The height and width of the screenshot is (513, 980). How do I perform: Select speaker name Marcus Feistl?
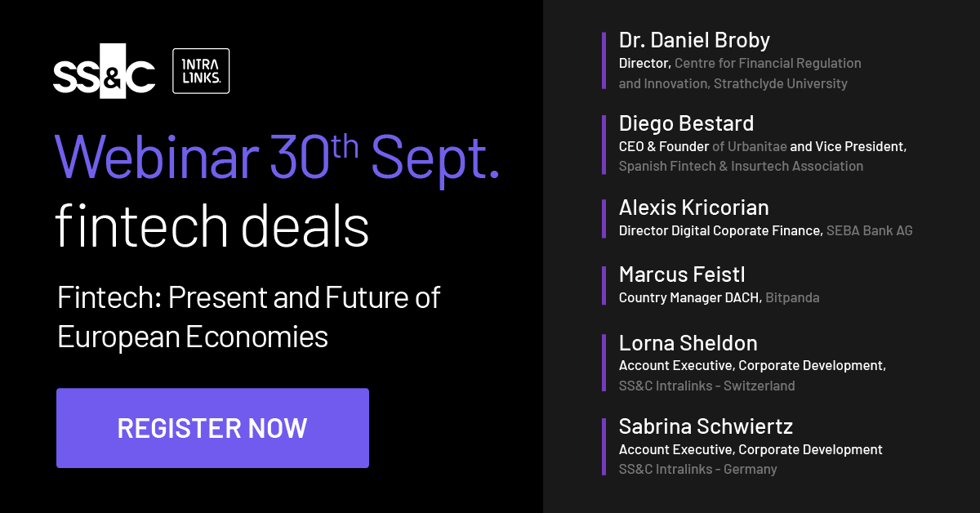tap(684, 274)
